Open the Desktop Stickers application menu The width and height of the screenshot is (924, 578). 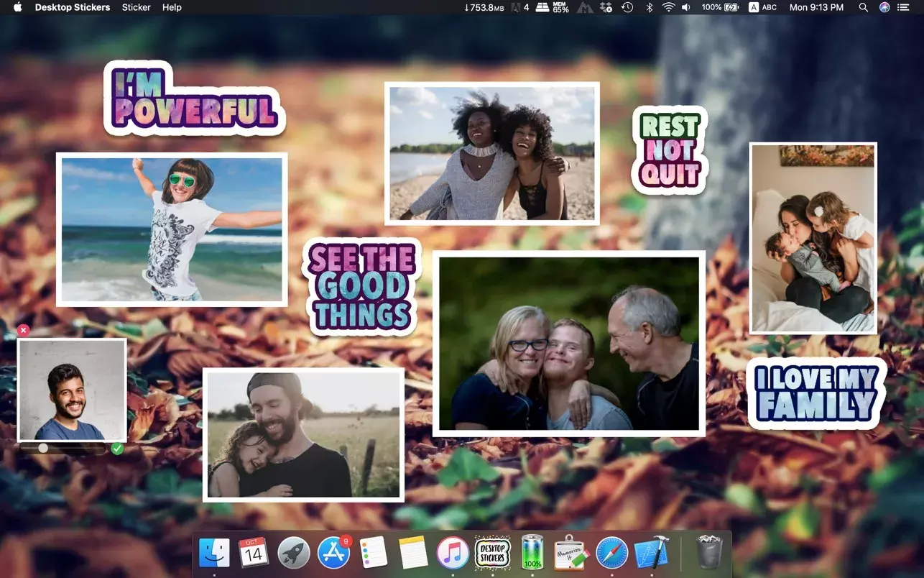point(73,7)
